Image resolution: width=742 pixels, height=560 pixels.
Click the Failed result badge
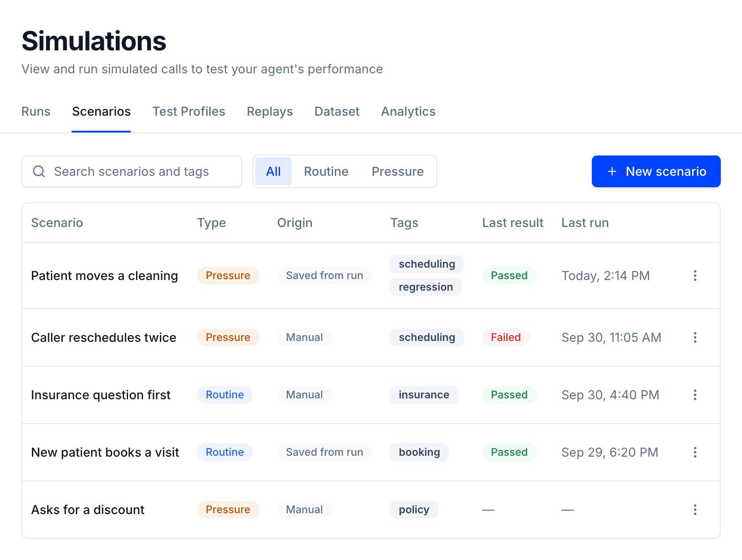click(506, 337)
